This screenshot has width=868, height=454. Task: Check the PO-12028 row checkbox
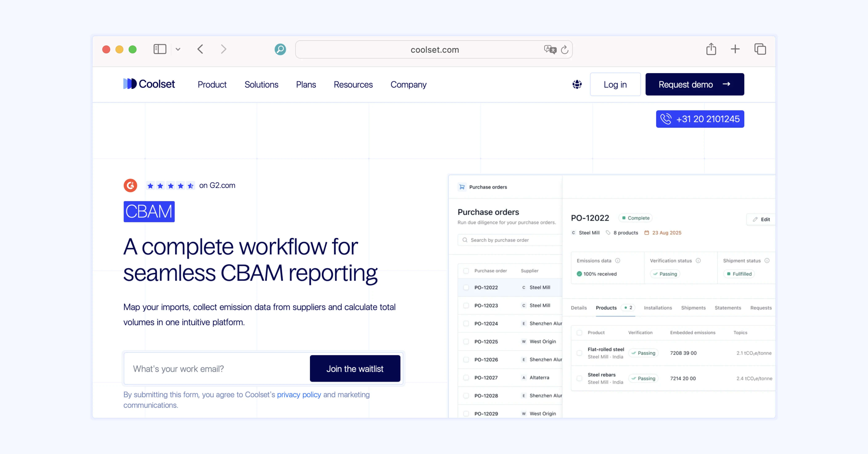click(x=466, y=396)
